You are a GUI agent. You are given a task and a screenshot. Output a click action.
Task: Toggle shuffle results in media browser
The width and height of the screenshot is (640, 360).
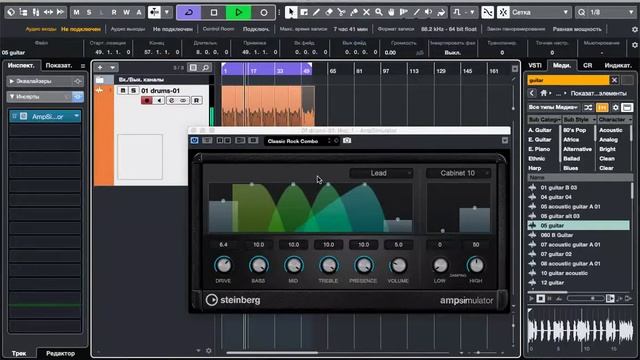(588, 107)
